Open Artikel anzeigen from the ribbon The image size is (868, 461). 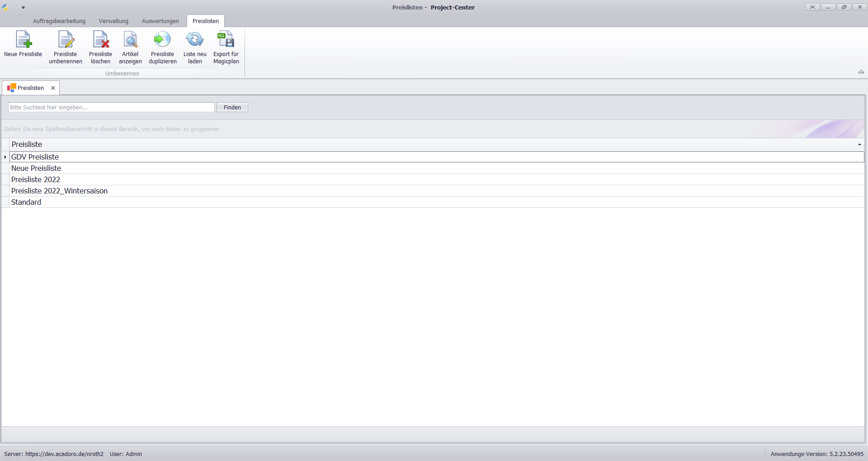point(130,40)
